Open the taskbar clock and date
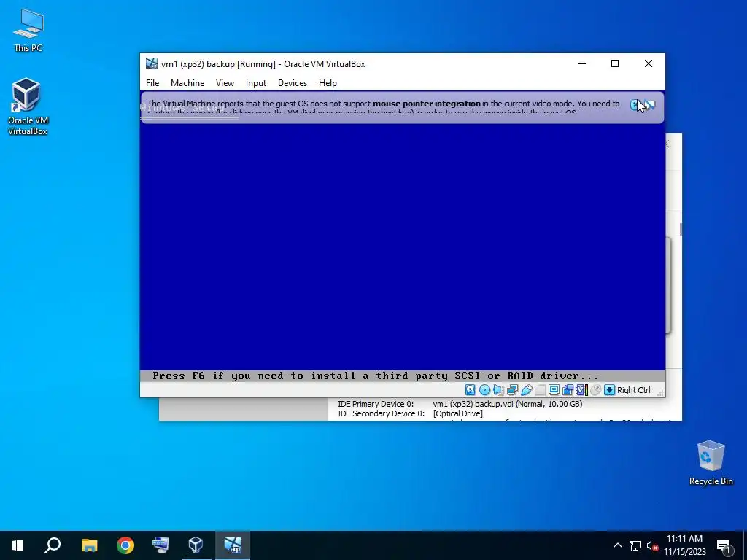This screenshot has width=747, height=560. click(684, 545)
